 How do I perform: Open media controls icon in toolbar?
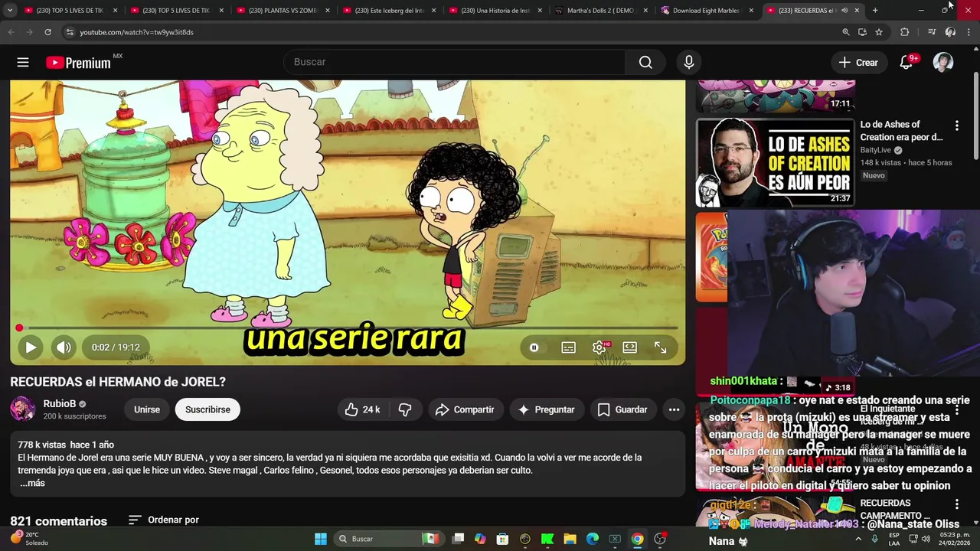point(931,32)
